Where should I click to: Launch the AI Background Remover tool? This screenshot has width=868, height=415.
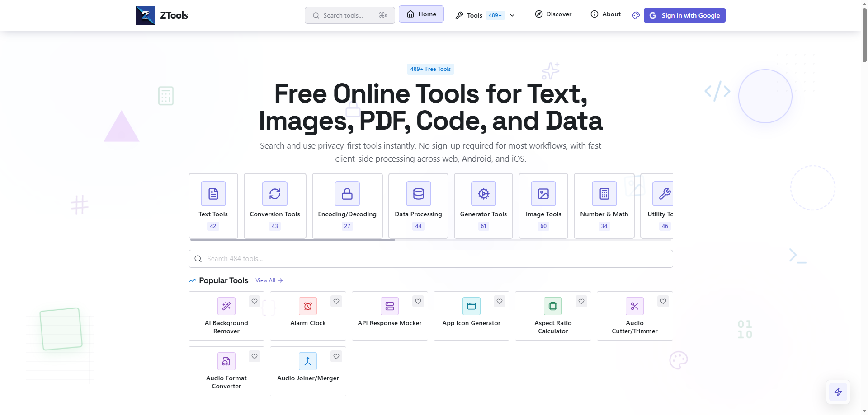click(226, 316)
